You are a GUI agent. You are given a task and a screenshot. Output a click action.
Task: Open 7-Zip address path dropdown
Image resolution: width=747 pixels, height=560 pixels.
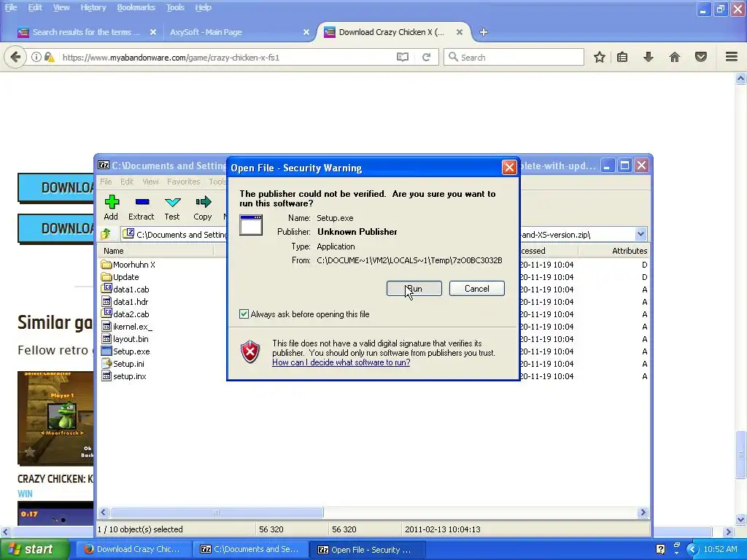pos(640,234)
